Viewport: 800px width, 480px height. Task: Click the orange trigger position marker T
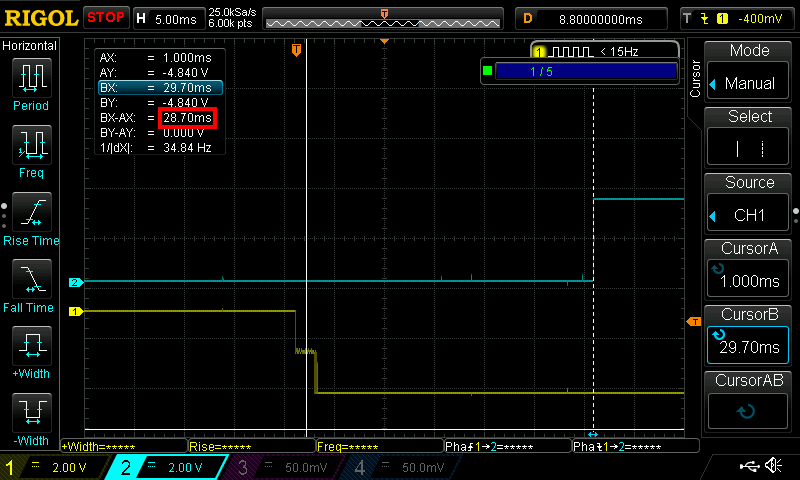tap(296, 50)
